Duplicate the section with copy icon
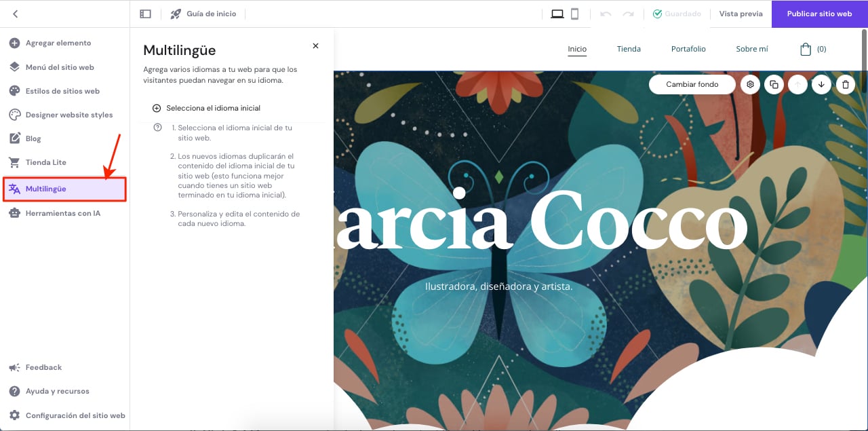The height and width of the screenshot is (431, 868). pos(774,85)
